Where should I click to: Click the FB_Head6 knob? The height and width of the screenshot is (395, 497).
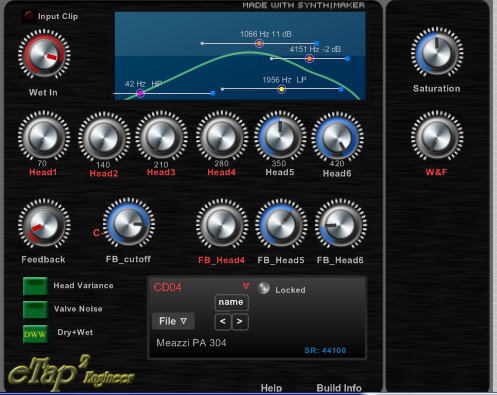[341, 224]
